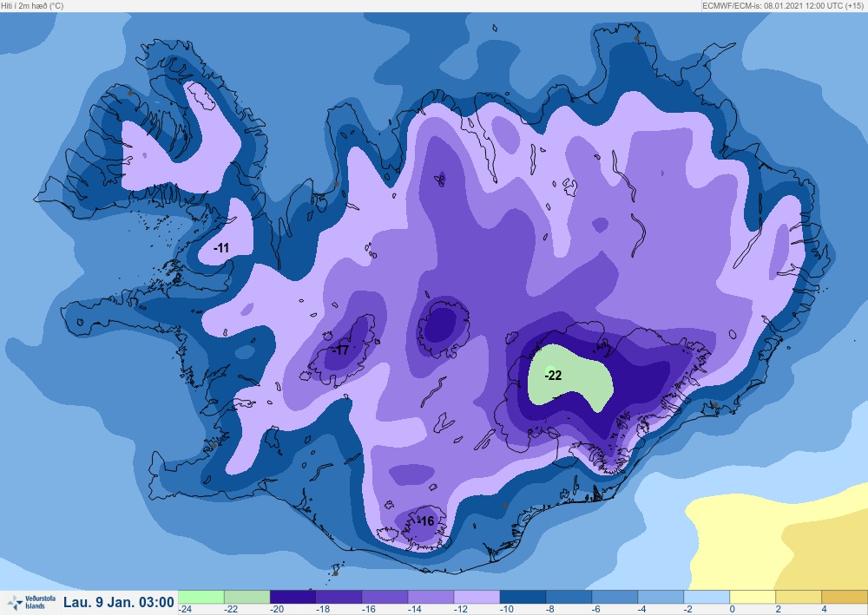Select the -4 to -2 legend swatch
The height and width of the screenshot is (615, 868).
coord(661,597)
